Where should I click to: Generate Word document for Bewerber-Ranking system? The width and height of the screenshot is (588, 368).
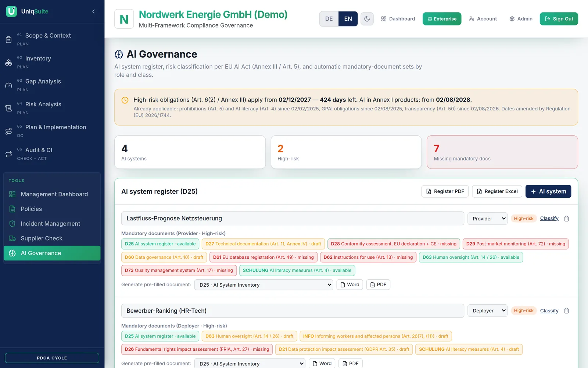[x=322, y=364]
